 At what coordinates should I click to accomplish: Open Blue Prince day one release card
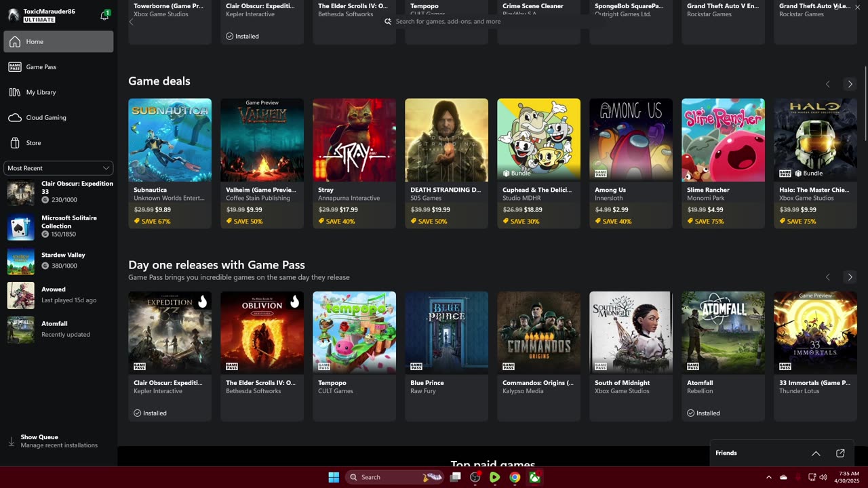coord(446,357)
